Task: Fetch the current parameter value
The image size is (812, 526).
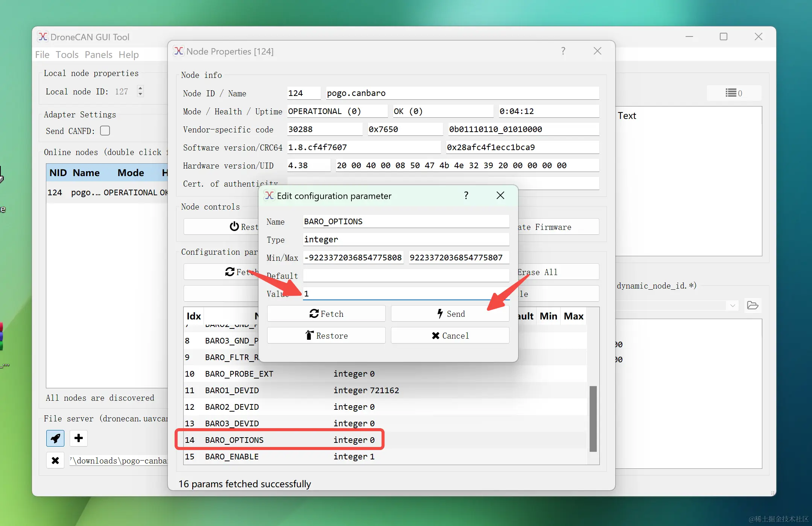Action: (326, 313)
